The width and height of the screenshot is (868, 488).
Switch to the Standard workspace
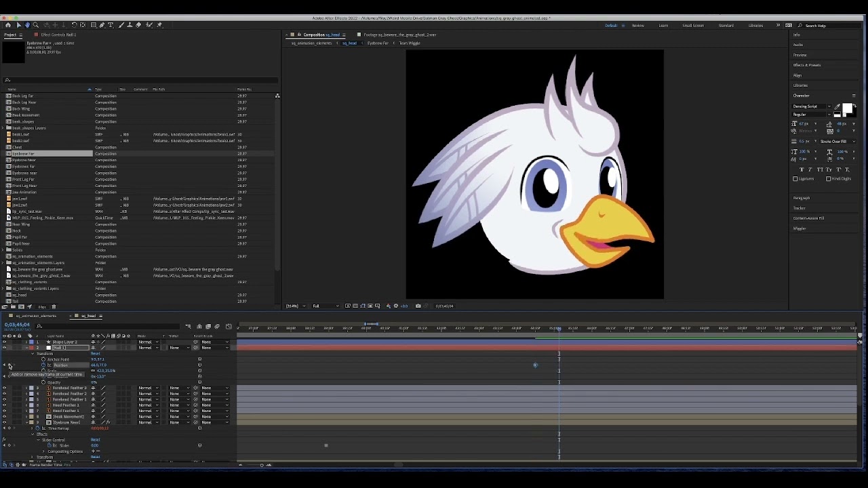pyautogui.click(x=726, y=26)
